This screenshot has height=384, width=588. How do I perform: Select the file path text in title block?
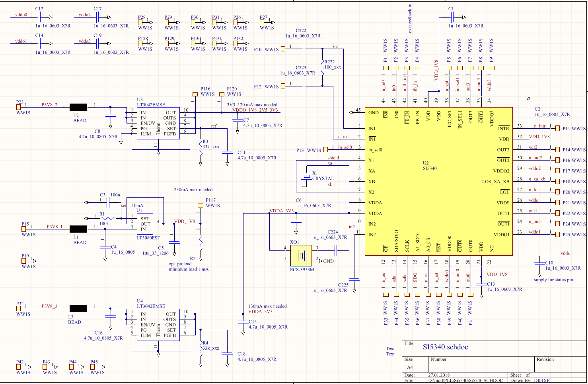pyautogui.click(x=465, y=380)
